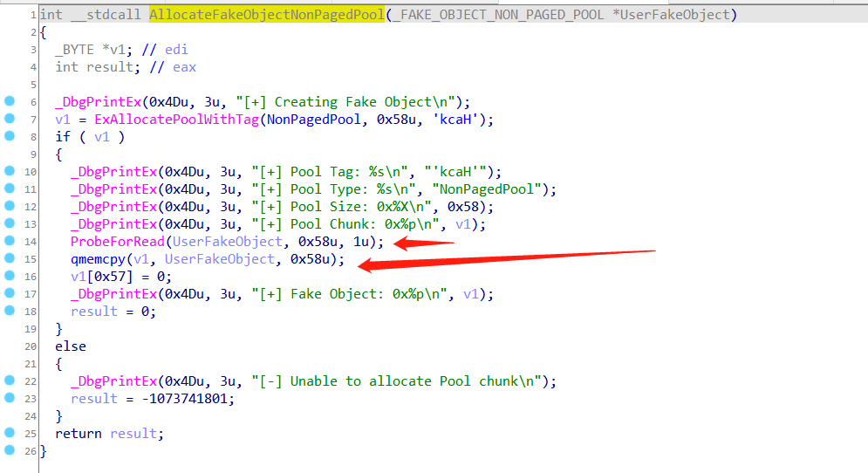Screen dimensions: 868x473
Task: Toggle breakpoint dot on line 14
Action: tap(10, 240)
